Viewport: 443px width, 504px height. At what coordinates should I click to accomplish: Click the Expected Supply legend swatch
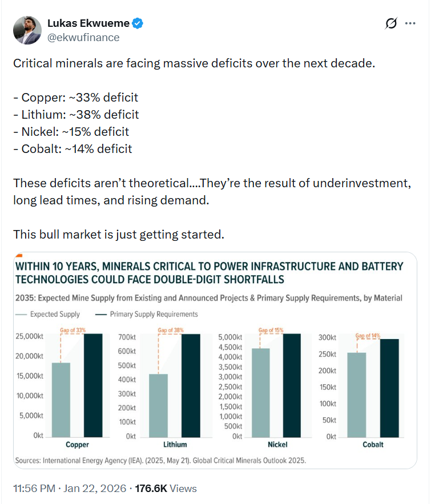(x=21, y=315)
